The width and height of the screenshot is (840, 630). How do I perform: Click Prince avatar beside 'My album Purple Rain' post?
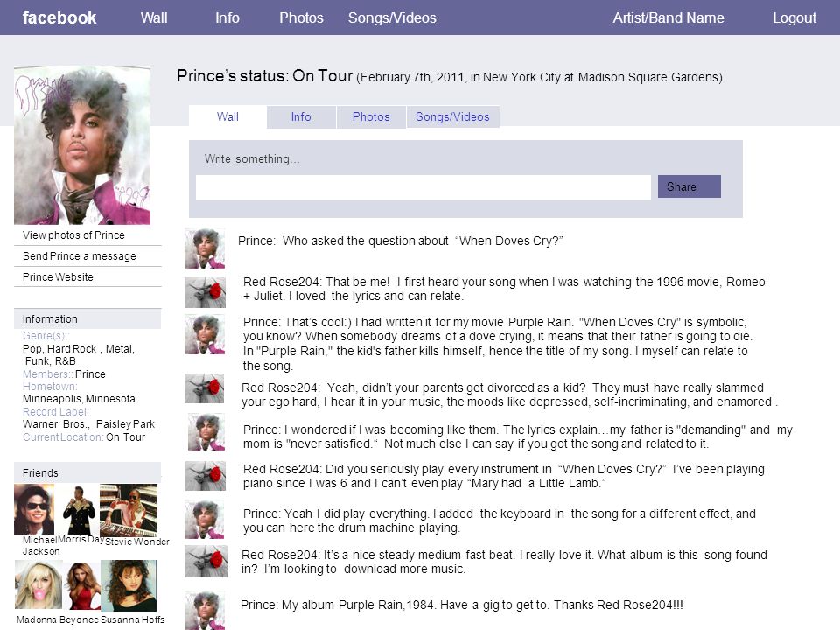(x=205, y=610)
